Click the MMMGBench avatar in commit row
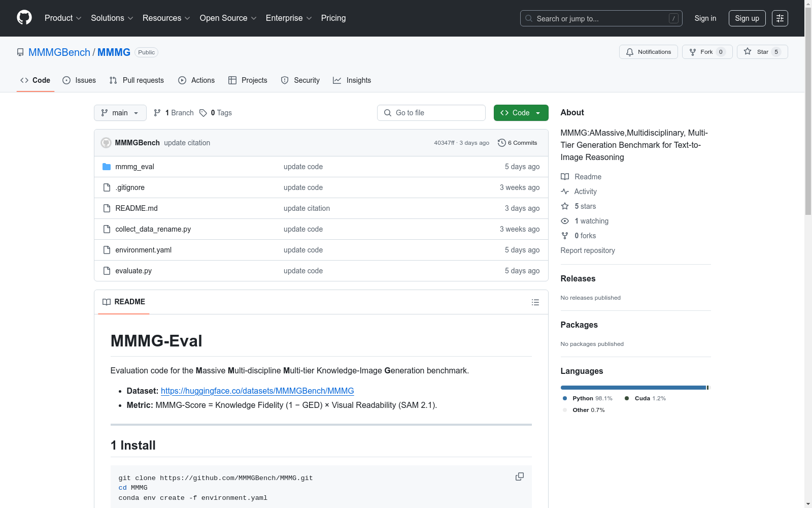 point(106,143)
